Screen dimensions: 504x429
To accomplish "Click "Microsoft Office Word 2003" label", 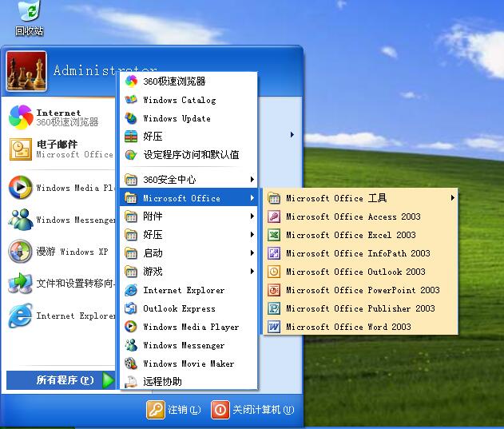I will click(348, 327).
